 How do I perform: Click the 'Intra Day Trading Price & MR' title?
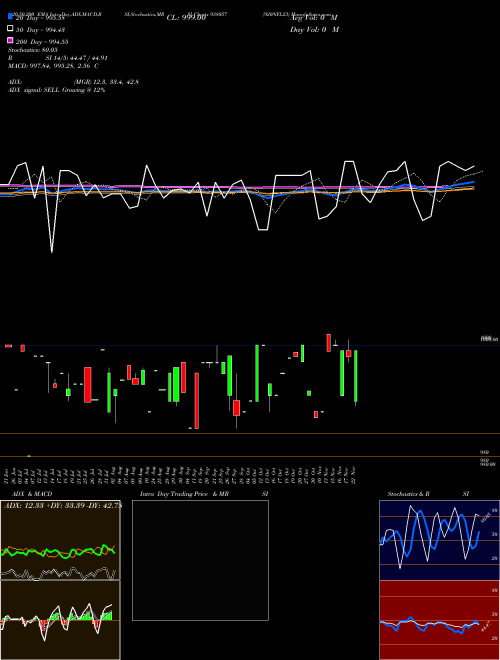[x=184, y=494]
